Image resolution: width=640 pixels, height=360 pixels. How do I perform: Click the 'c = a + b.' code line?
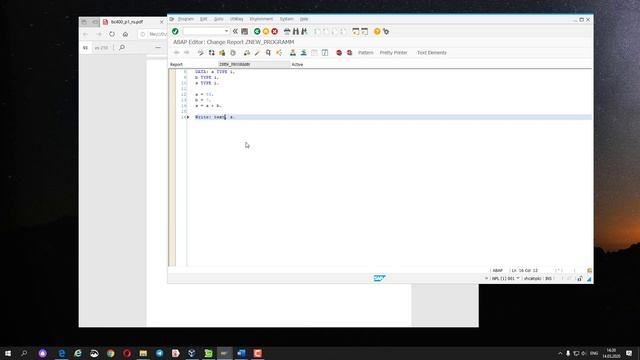coord(208,106)
